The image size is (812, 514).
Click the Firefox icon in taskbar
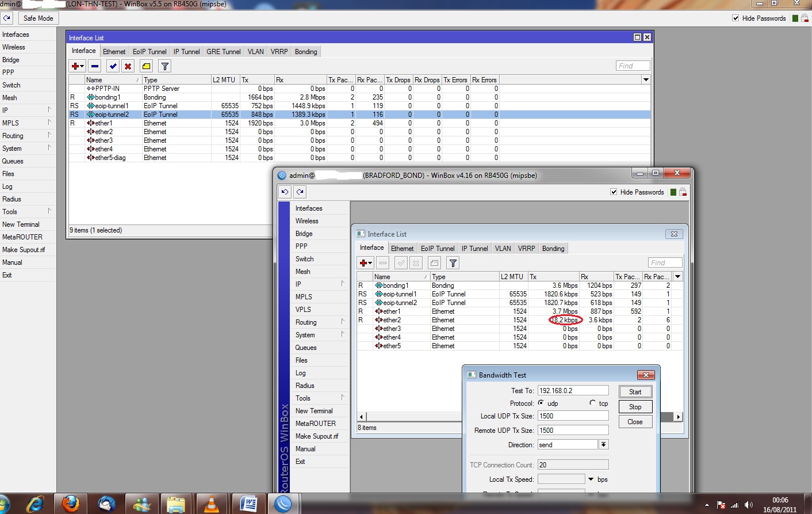point(71,504)
